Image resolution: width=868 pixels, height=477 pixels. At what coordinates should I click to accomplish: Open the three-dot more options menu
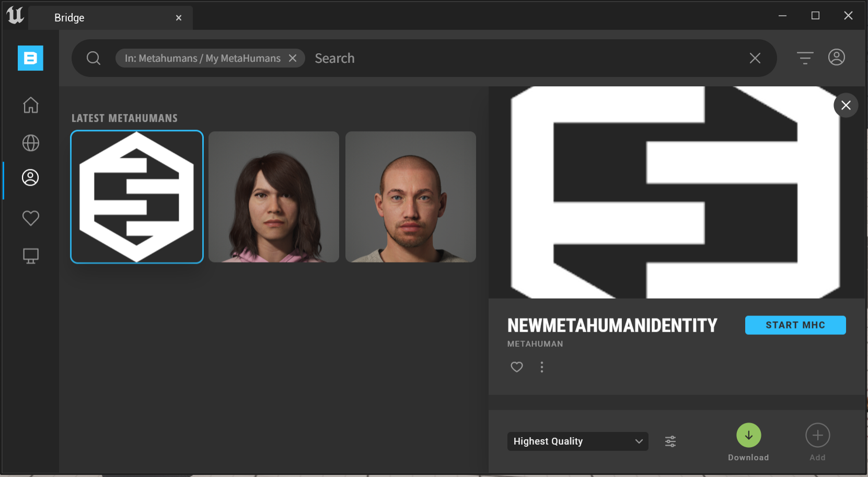542,367
